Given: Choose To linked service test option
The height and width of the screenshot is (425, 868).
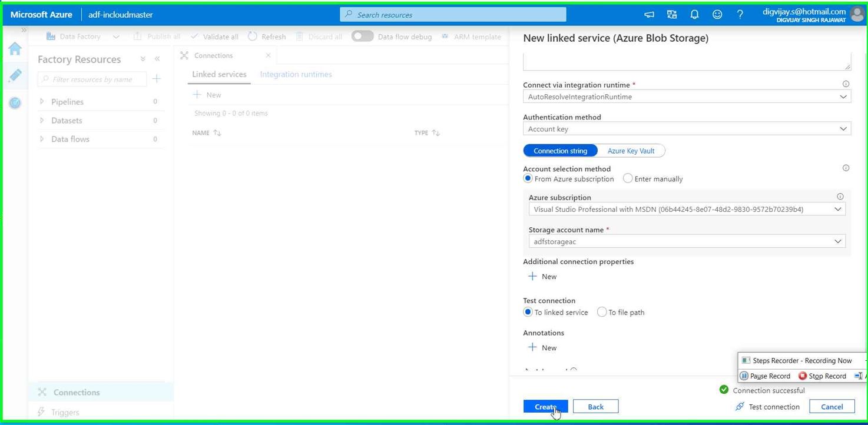Looking at the screenshot, I should pyautogui.click(x=528, y=312).
